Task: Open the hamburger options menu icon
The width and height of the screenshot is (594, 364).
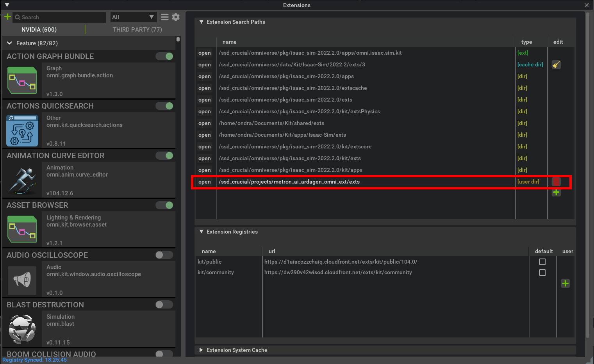Action: (x=165, y=17)
